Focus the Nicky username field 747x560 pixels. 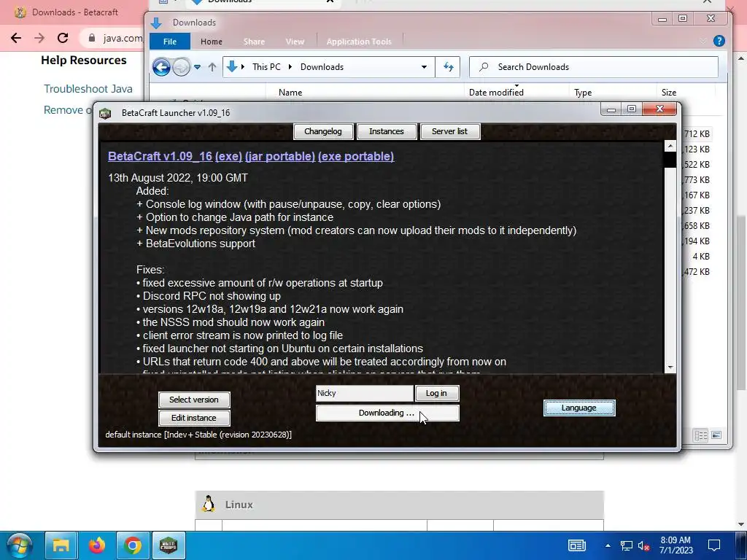[365, 393]
